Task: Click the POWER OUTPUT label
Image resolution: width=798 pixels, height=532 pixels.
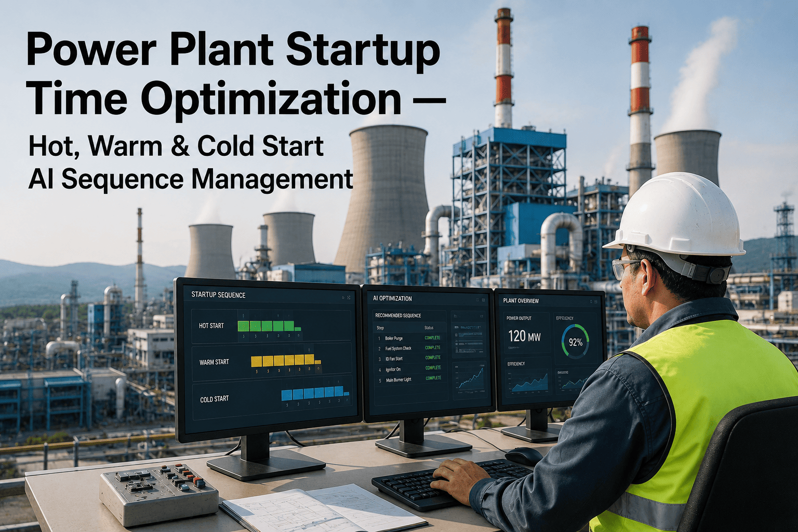Action: click(519, 318)
